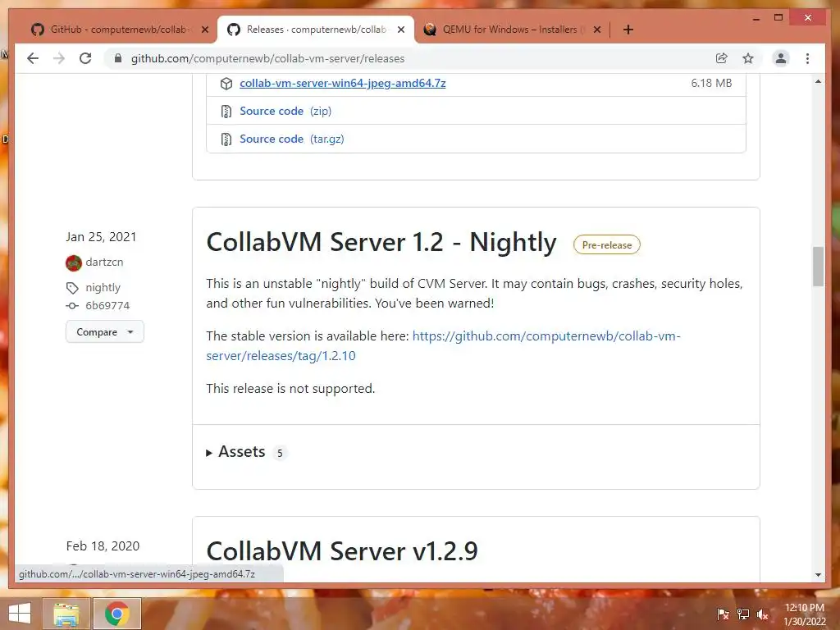840x630 pixels.
Task: Open the Compare dropdown
Action: click(104, 331)
